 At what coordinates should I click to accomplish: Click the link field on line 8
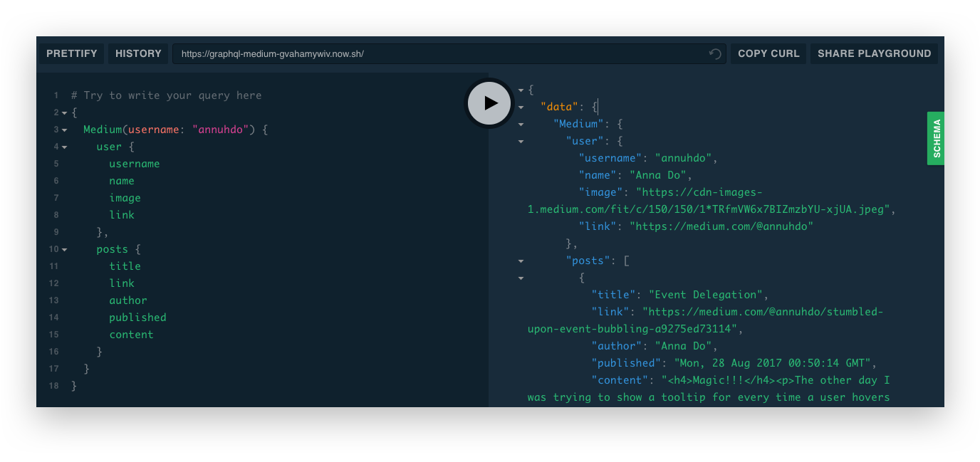tap(122, 215)
